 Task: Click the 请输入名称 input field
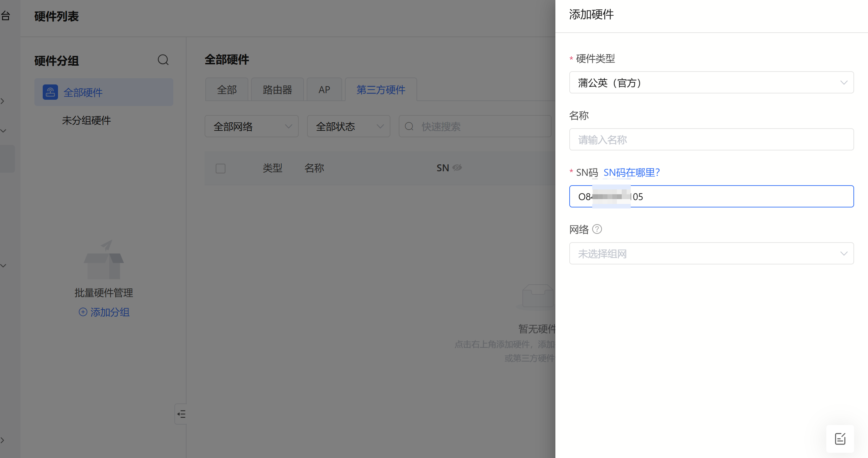pyautogui.click(x=711, y=139)
